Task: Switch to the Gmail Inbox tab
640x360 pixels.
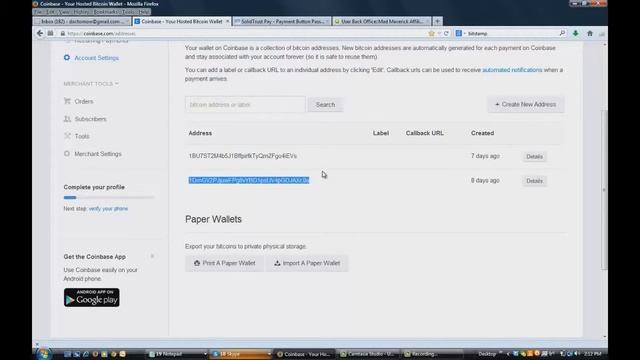Action: tap(82, 21)
